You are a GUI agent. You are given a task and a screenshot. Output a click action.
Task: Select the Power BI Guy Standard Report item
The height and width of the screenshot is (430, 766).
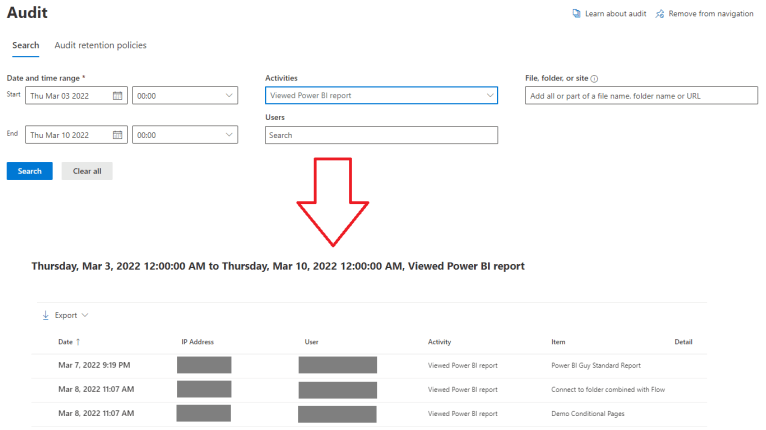click(596, 366)
